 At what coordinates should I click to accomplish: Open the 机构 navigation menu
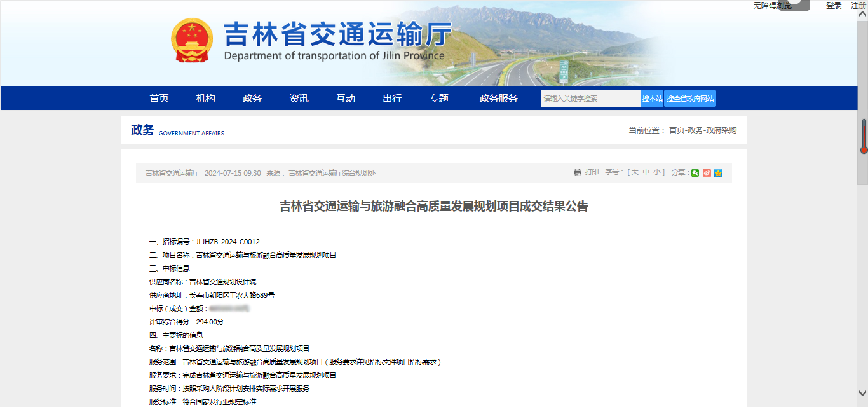[x=205, y=98]
